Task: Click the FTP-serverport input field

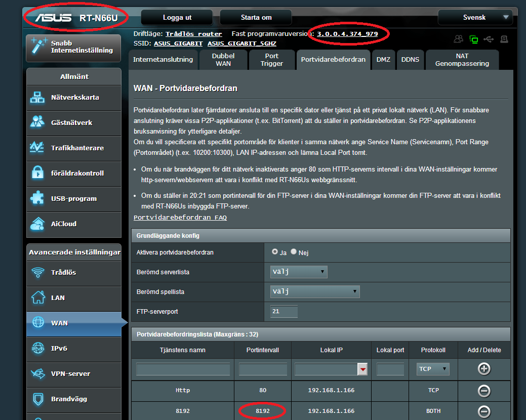Action: (x=284, y=311)
